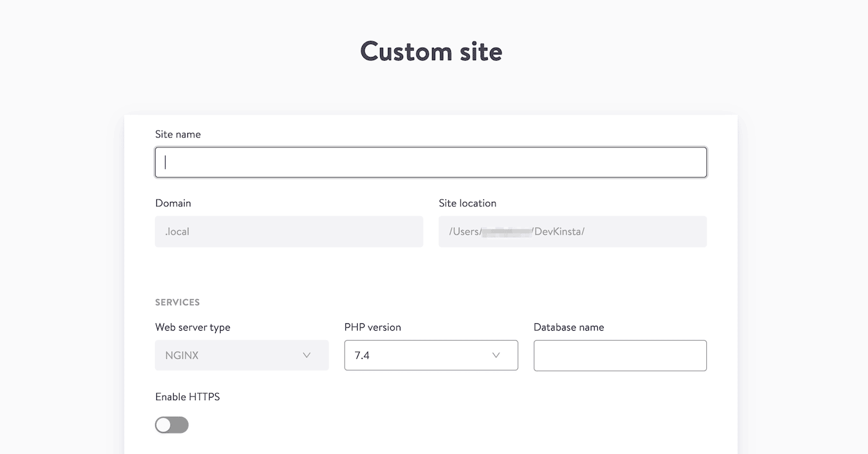Screen dimensions: 868x454
Task: Select a different PHP version from the dropdown
Action: click(x=431, y=355)
